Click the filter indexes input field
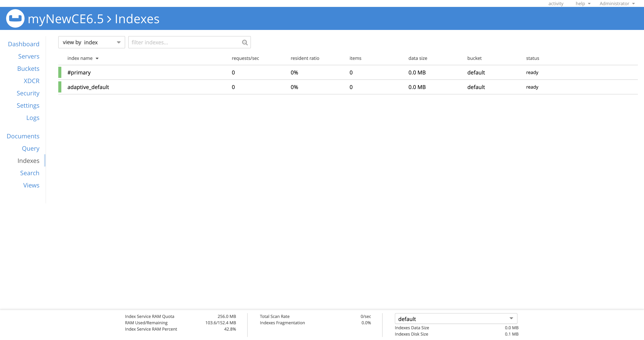This screenshot has width=644, height=340. pyautogui.click(x=190, y=42)
